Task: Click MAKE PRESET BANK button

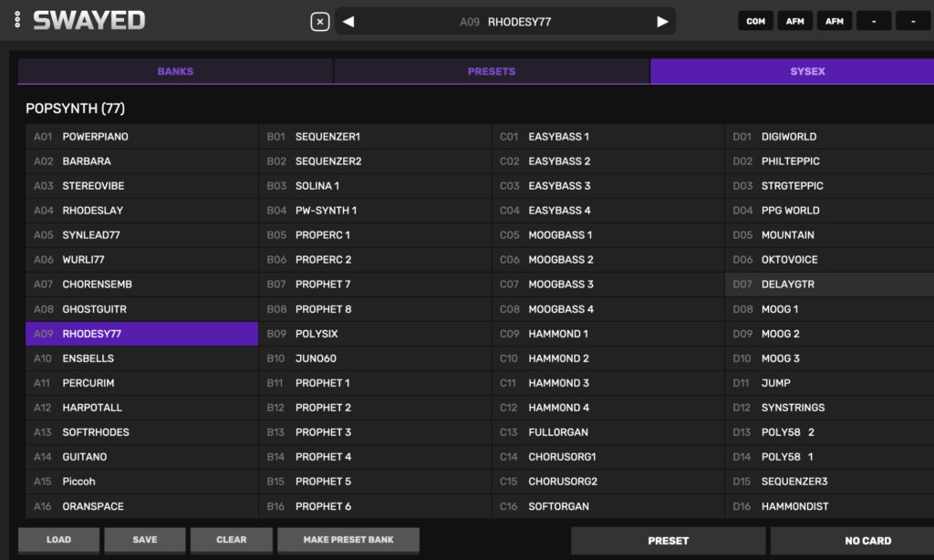Action: pyautogui.click(x=348, y=540)
